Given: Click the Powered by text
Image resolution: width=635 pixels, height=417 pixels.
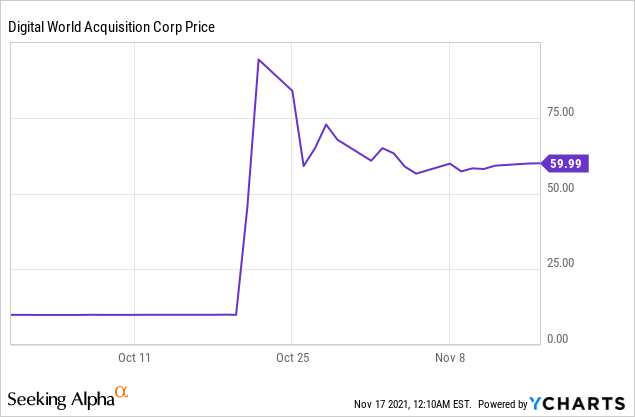Looking at the screenshot, I should click(502, 404).
